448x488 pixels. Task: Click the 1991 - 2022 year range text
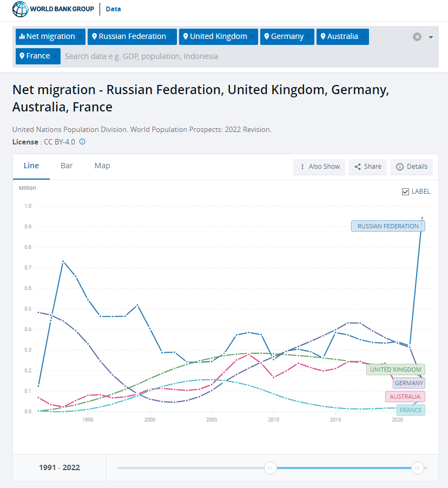pyautogui.click(x=60, y=468)
